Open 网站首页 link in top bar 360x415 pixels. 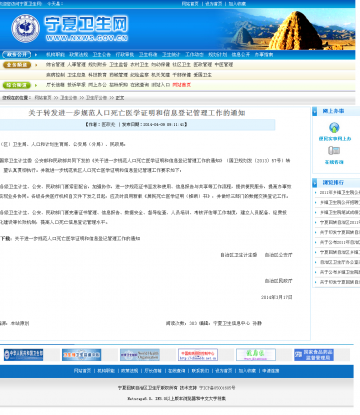pos(190,4)
